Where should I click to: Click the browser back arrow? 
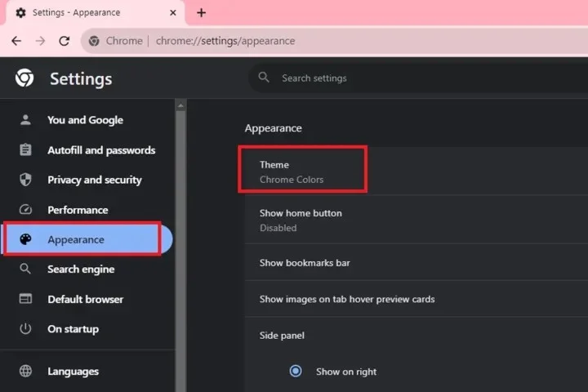point(16,41)
